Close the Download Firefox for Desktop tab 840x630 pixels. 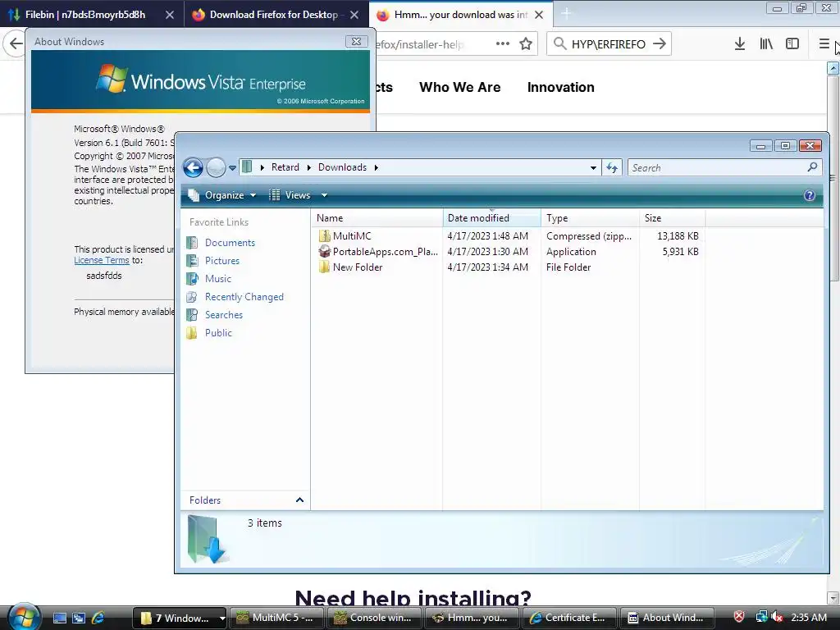(354, 15)
